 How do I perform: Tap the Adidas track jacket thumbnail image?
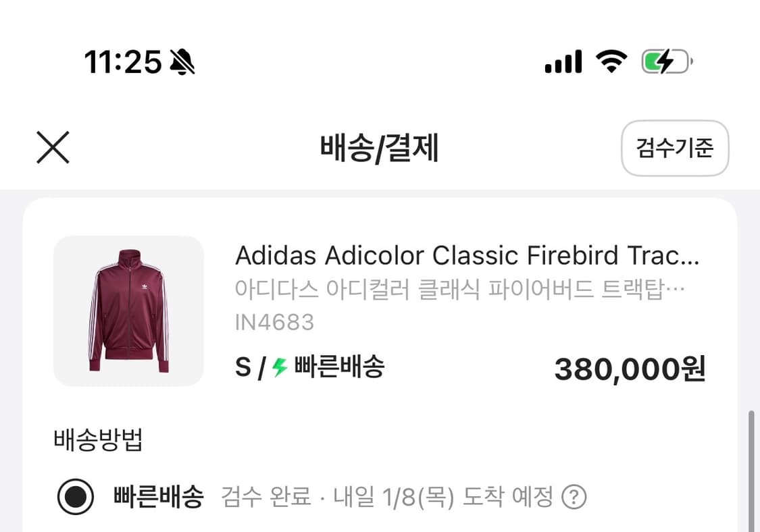129,311
